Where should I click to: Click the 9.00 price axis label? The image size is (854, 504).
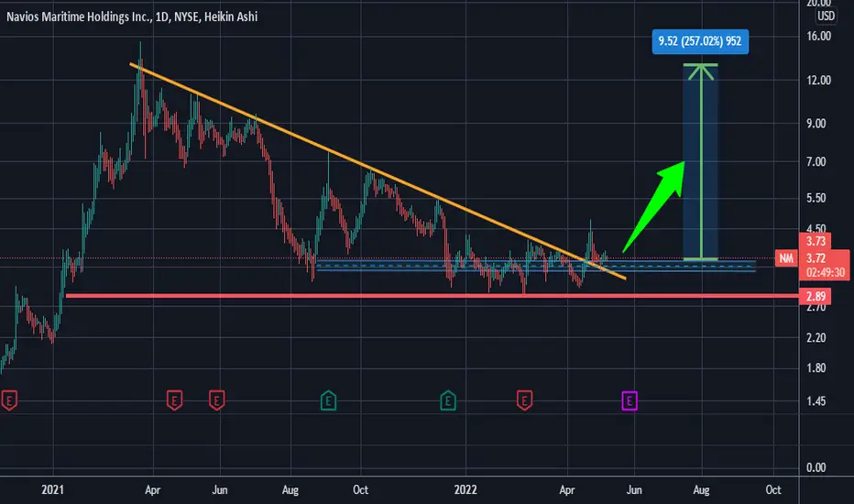coord(816,124)
